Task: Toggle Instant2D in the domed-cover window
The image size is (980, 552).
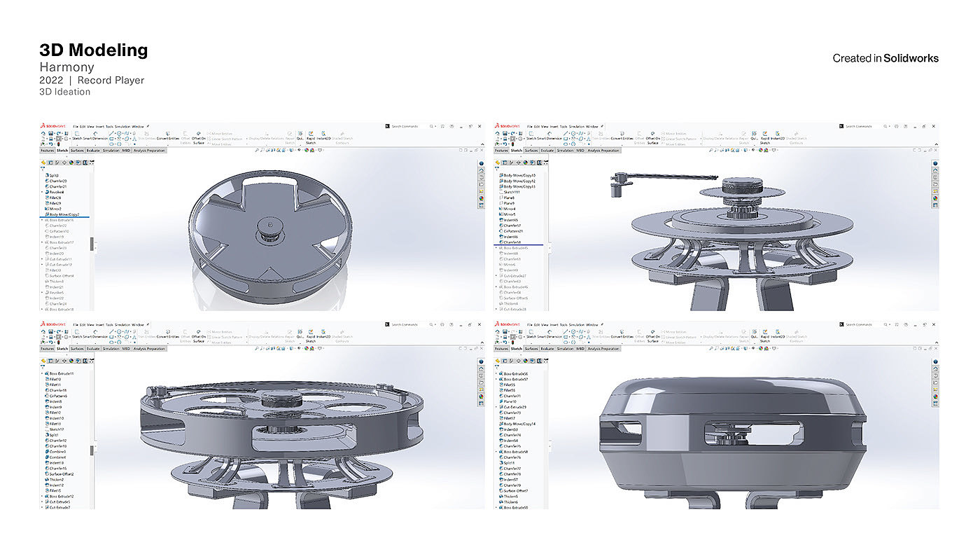Action: tap(778, 333)
